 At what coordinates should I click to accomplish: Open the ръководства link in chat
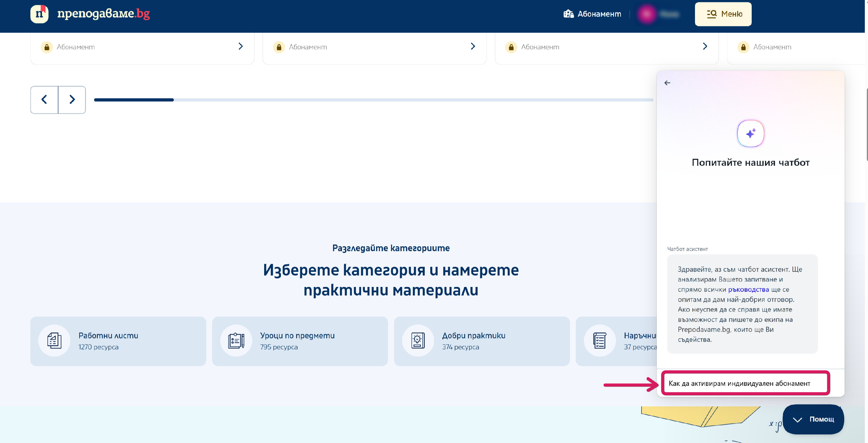pyautogui.click(x=749, y=289)
